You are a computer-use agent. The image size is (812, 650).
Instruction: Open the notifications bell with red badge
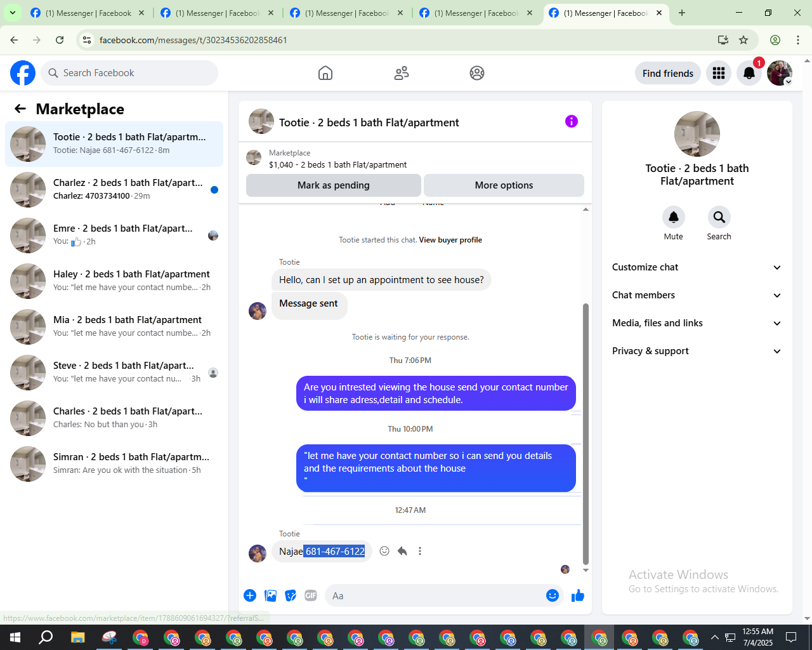(x=749, y=73)
